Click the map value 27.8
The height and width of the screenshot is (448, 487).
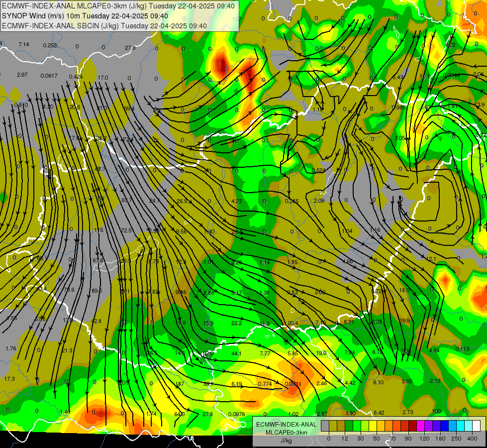click(207, 415)
